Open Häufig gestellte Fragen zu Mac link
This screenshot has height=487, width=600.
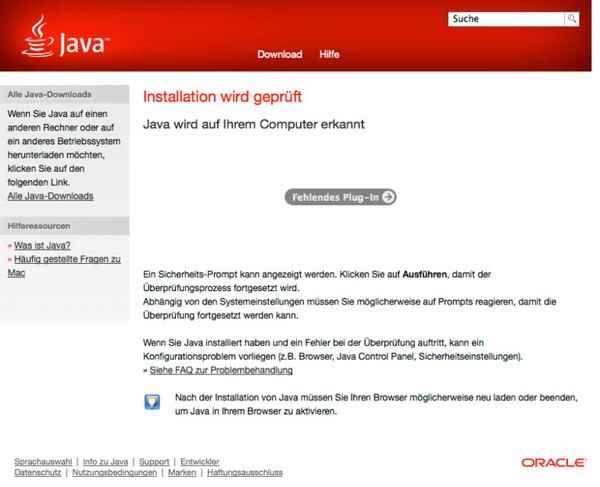tap(64, 266)
